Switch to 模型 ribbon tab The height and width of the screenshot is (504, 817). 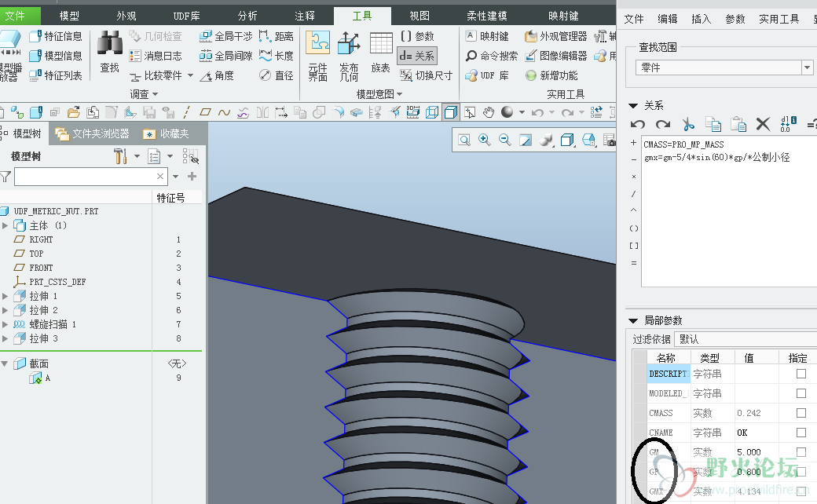tap(69, 16)
